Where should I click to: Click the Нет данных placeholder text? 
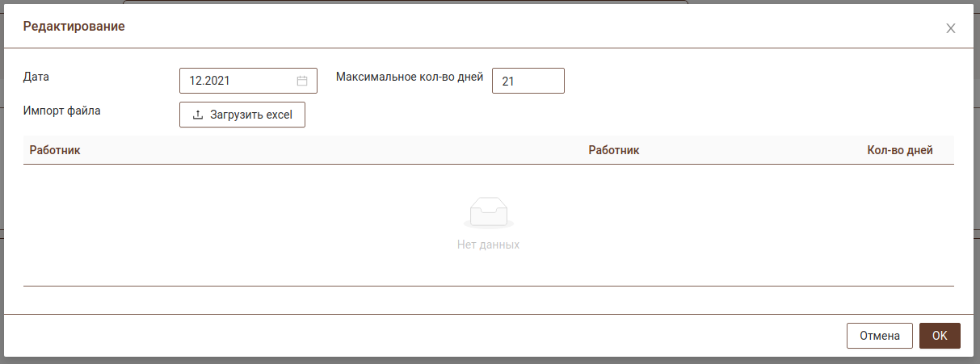coord(488,245)
